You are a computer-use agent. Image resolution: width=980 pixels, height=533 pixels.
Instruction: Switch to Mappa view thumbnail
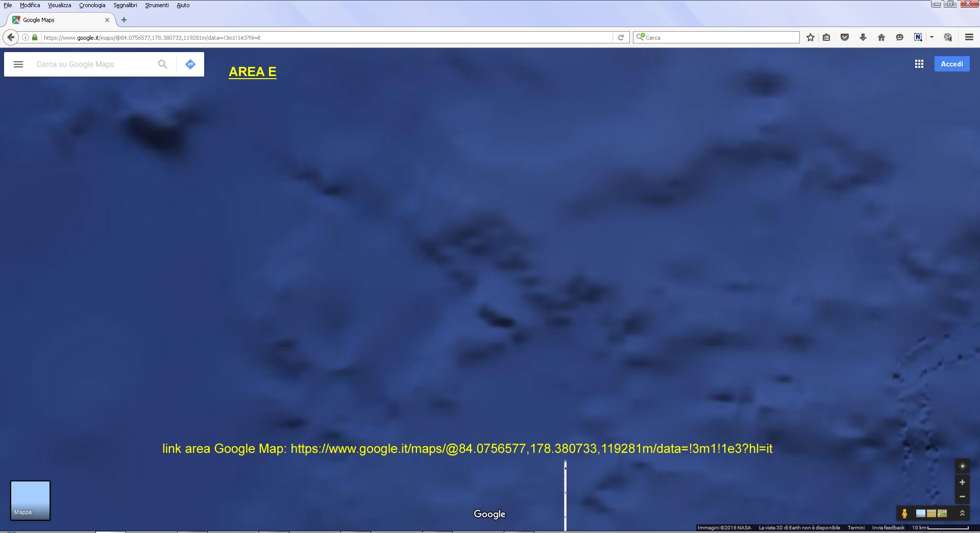(x=30, y=500)
